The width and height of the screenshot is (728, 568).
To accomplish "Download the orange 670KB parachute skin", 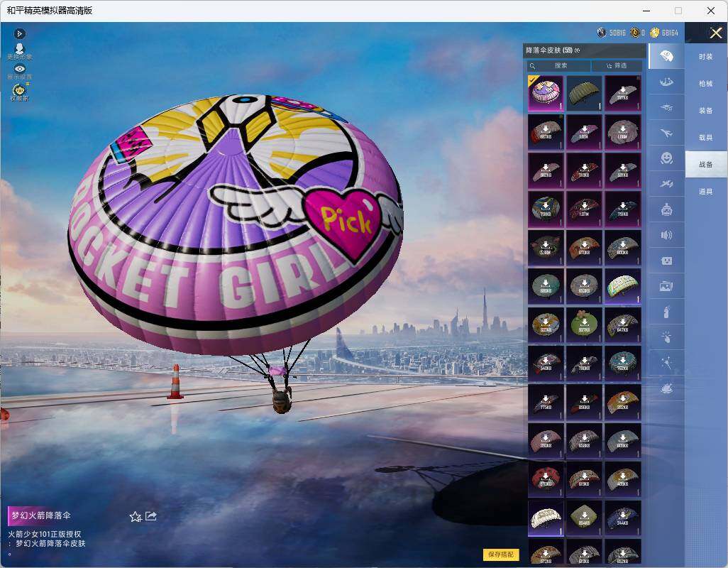I will [x=584, y=248].
